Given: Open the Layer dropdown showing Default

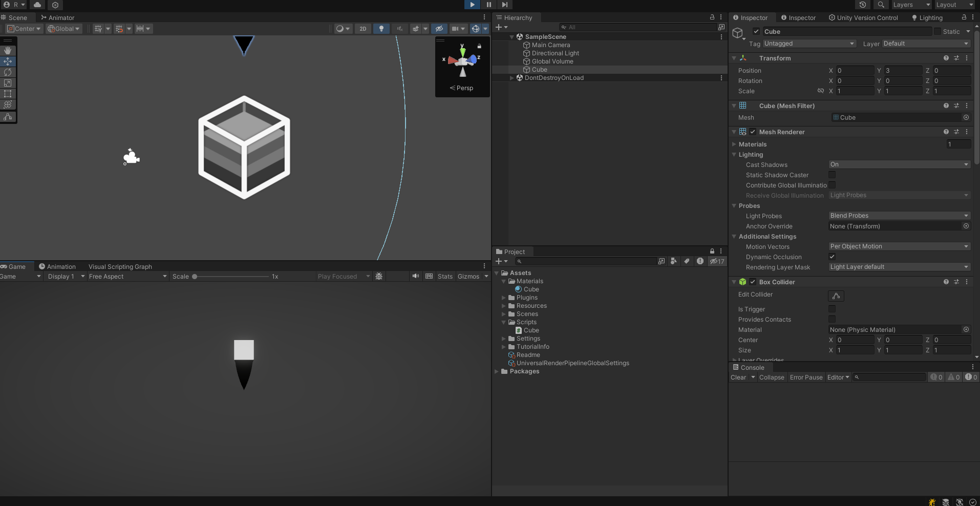Looking at the screenshot, I should [926, 44].
